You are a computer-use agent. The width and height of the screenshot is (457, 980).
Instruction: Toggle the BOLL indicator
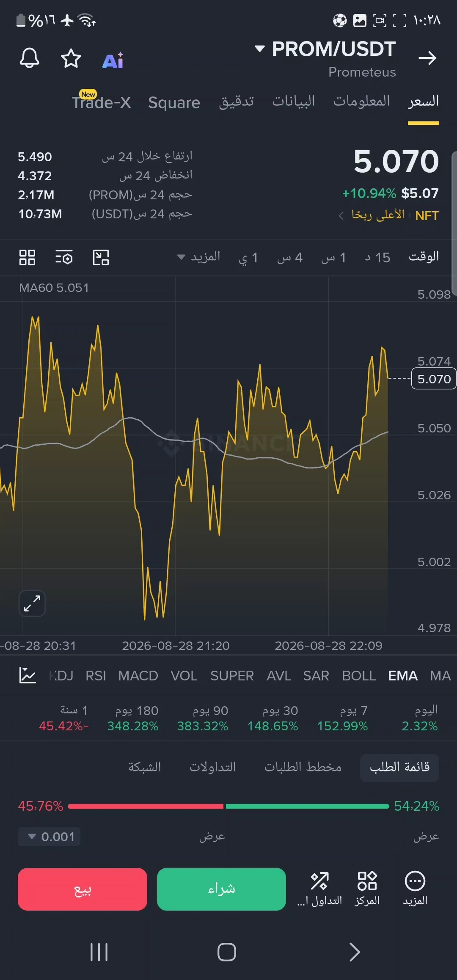[x=359, y=676]
